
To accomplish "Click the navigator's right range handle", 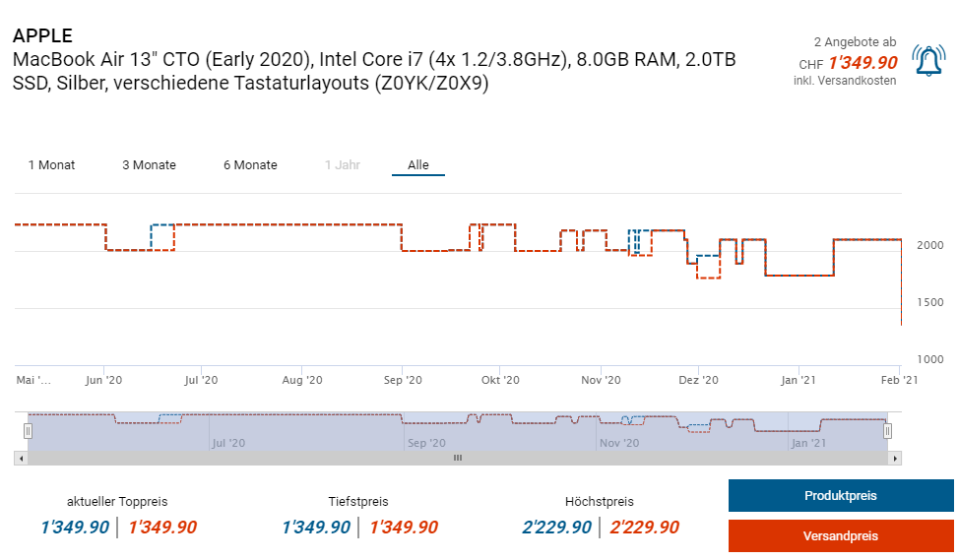I will [887, 431].
